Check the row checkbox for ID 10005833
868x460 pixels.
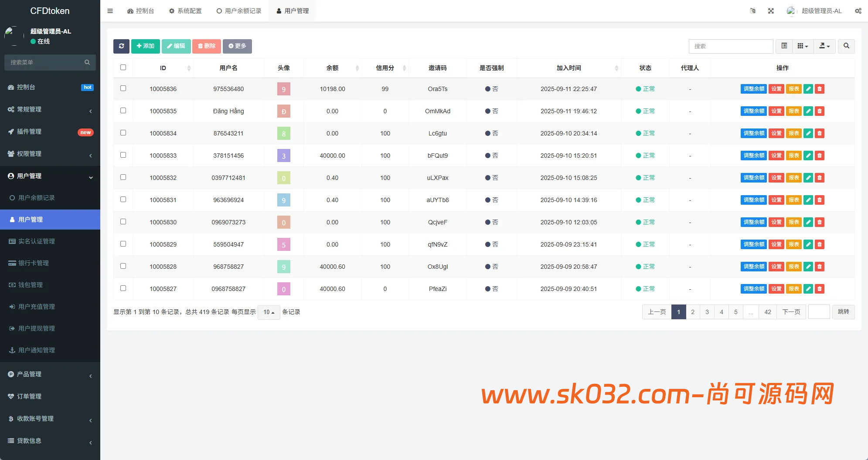pyautogui.click(x=123, y=155)
